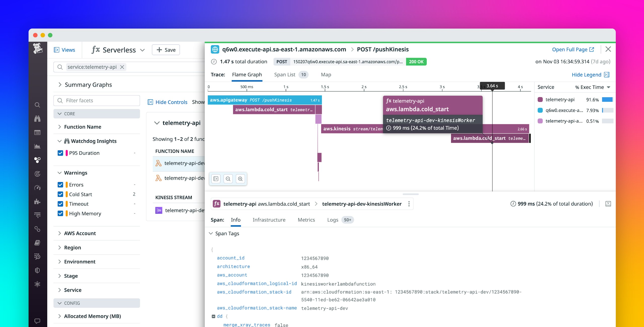Zoom out using the minus magnifier on flame graph
Viewport: 644px width, 327px height.
(228, 179)
